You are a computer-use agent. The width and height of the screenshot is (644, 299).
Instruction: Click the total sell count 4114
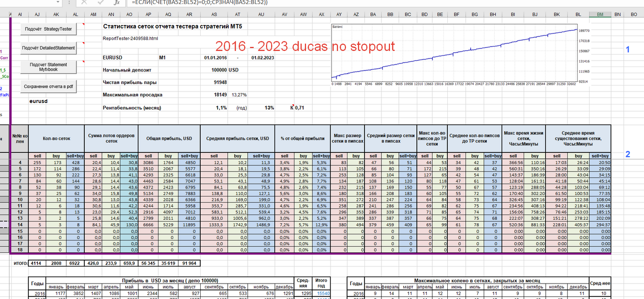37,262
